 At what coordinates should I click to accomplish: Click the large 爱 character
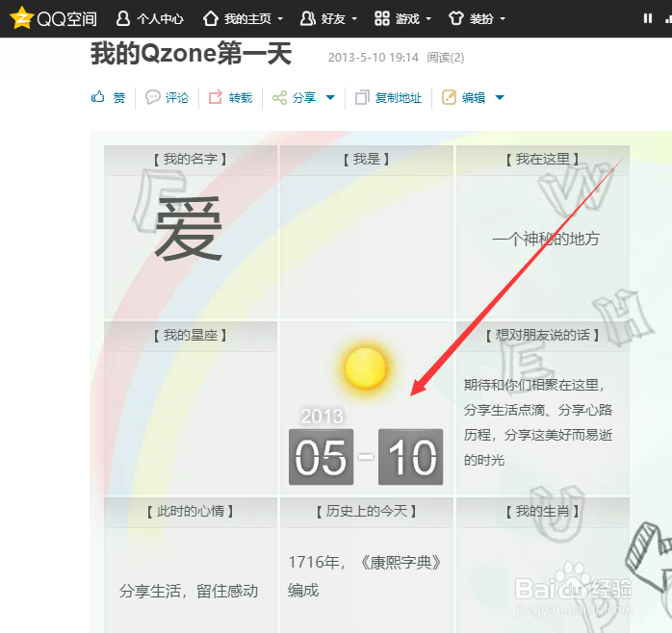point(188,228)
